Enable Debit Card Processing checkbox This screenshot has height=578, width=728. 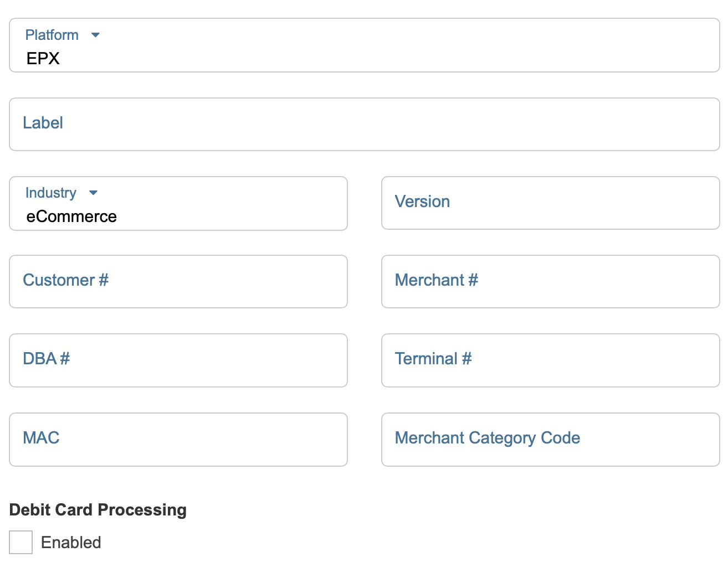click(x=21, y=542)
